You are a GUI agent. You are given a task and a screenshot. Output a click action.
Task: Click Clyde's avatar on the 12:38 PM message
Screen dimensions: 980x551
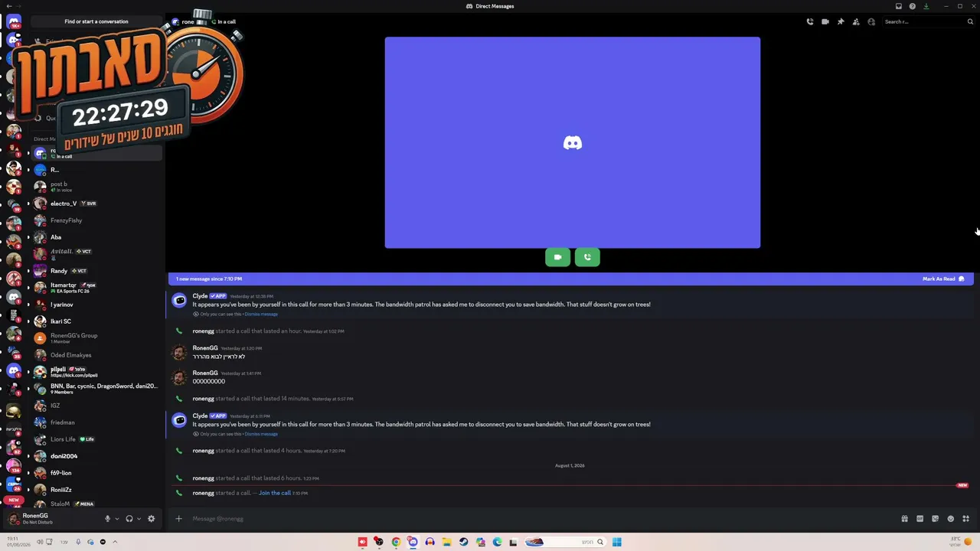179,301
